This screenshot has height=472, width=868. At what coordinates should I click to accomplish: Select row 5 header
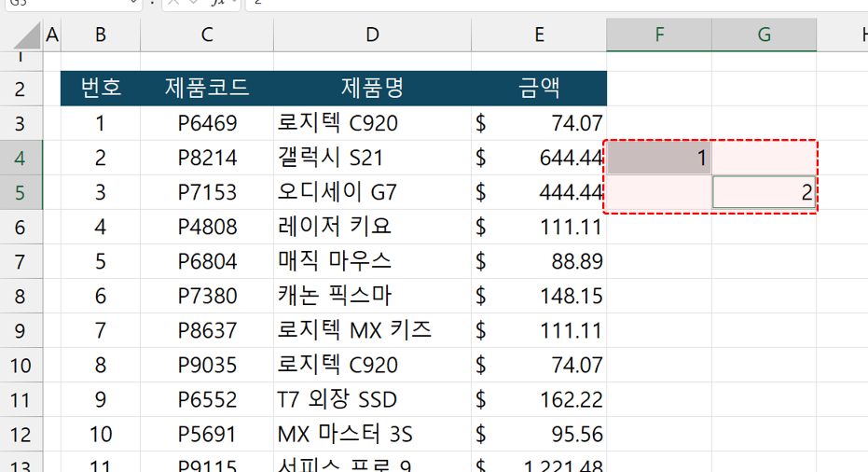point(21,192)
